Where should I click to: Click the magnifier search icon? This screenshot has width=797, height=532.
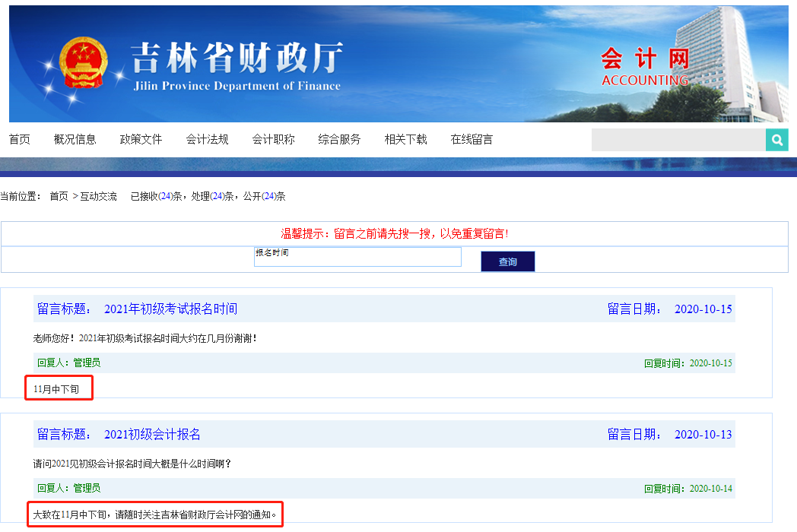tap(776, 140)
